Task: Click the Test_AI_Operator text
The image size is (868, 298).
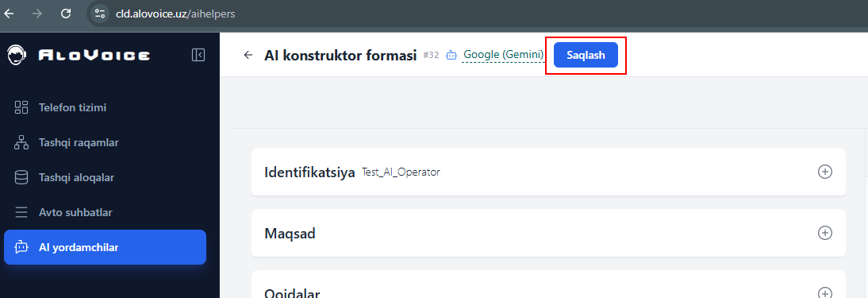Action: click(x=401, y=172)
